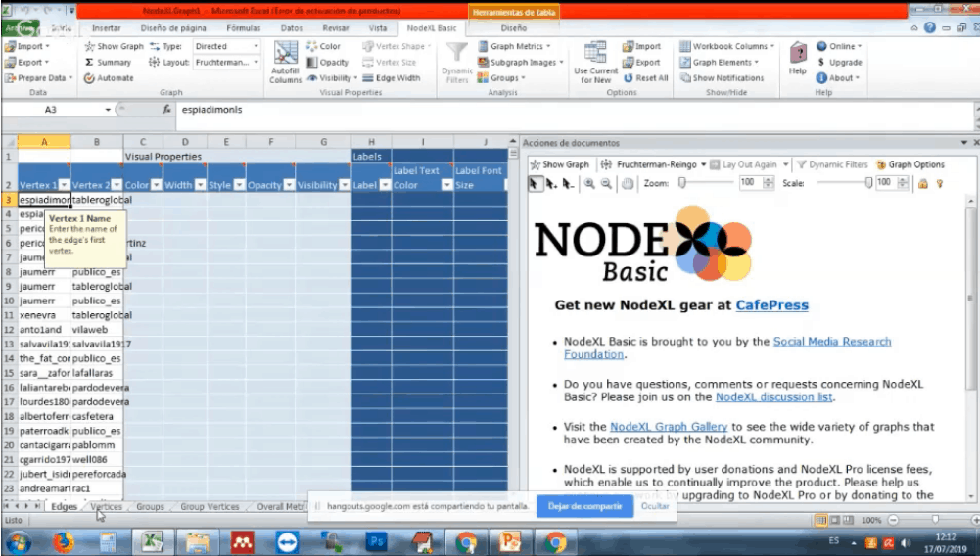The width and height of the screenshot is (980, 556).
Task: Click the lock icon in graph pane
Action: 922,183
